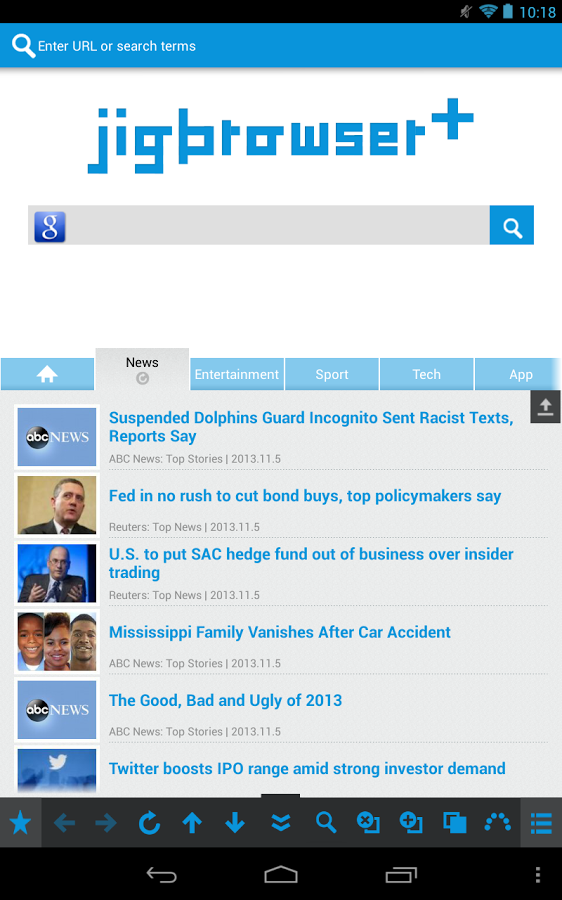This screenshot has width=562, height=900.
Task: Tap the 10:18 clock in status bar
Action: pos(537,12)
